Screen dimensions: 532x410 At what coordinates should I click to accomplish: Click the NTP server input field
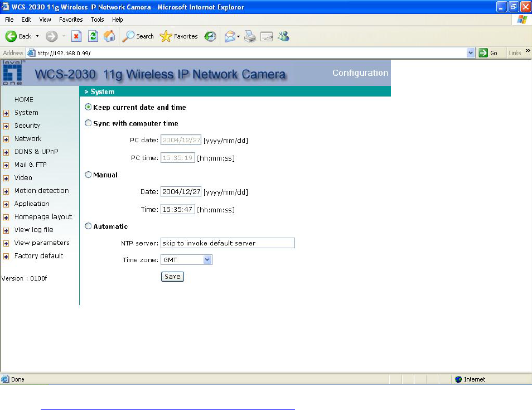tap(228, 243)
